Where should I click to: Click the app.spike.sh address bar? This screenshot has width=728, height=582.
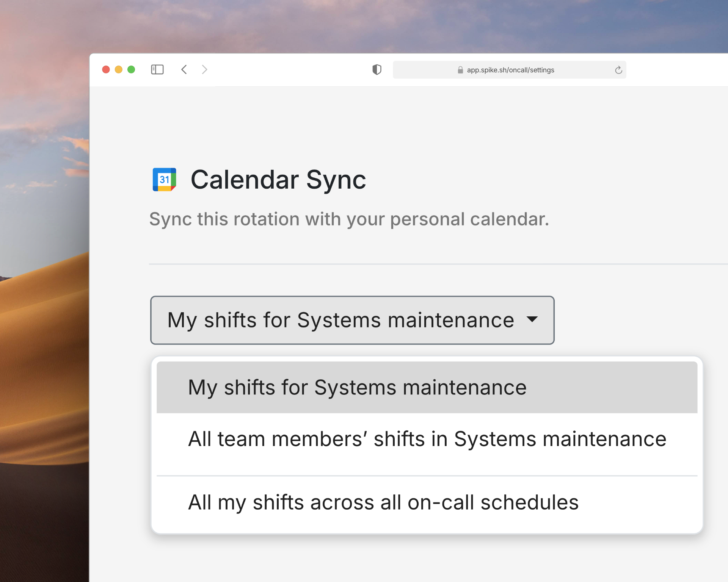[510, 70]
